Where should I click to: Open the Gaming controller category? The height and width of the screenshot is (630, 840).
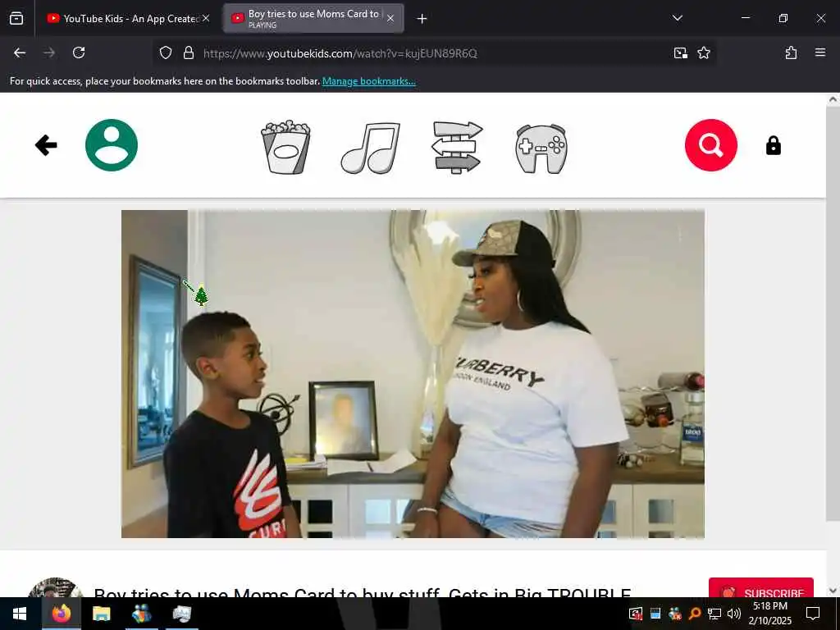click(x=541, y=148)
